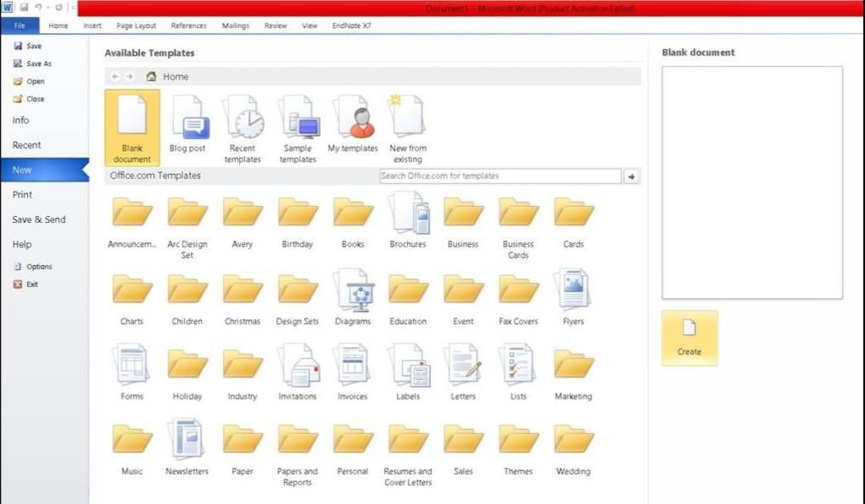
Task: Open the Cards template folder
Action: (x=574, y=220)
